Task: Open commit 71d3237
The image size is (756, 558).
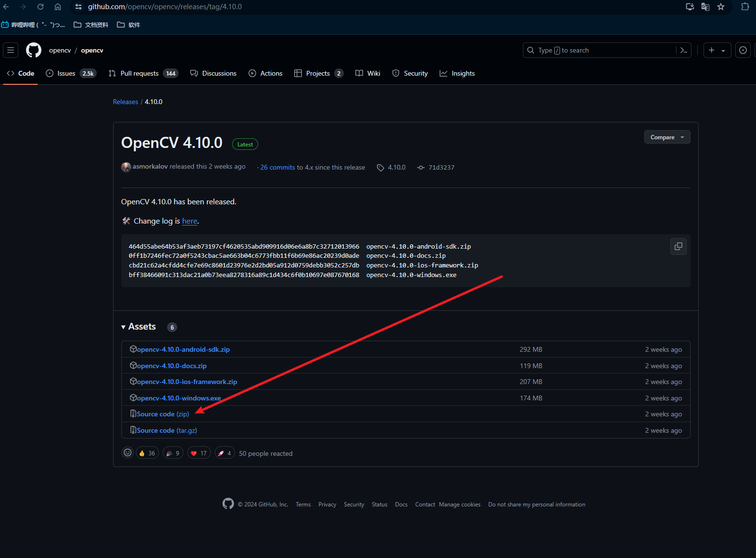Action: coord(436,167)
